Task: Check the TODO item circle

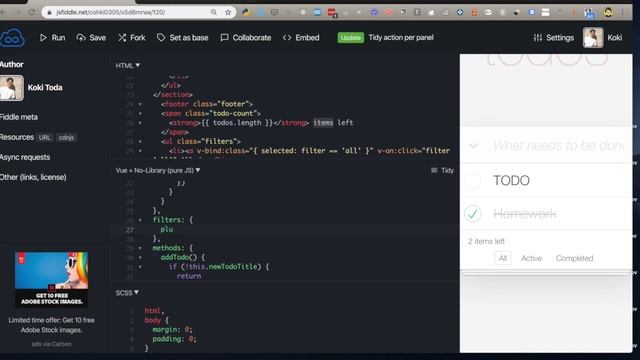Action: (x=473, y=180)
